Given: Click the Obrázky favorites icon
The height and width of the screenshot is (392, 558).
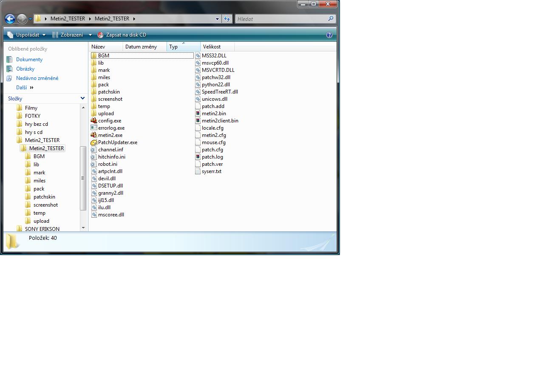Looking at the screenshot, I should 9,69.
